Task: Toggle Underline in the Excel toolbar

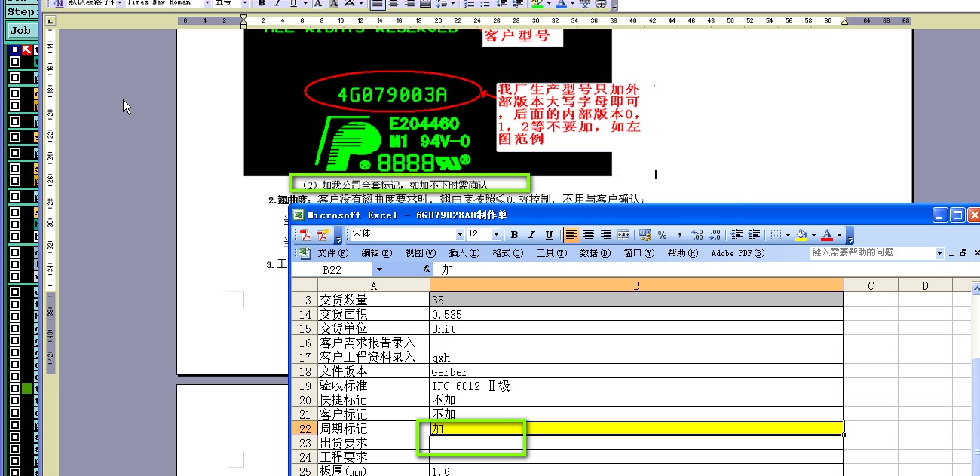Action: 549,235
